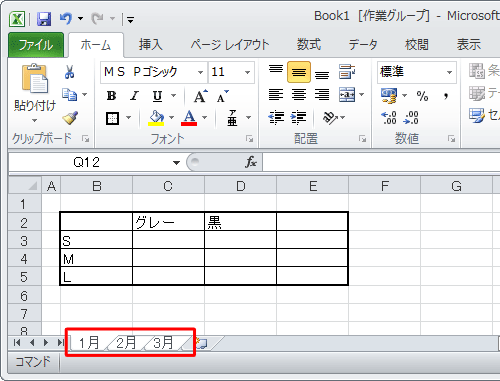The height and width of the screenshot is (381, 500).
Task: Increase indent
Action: 299,118
